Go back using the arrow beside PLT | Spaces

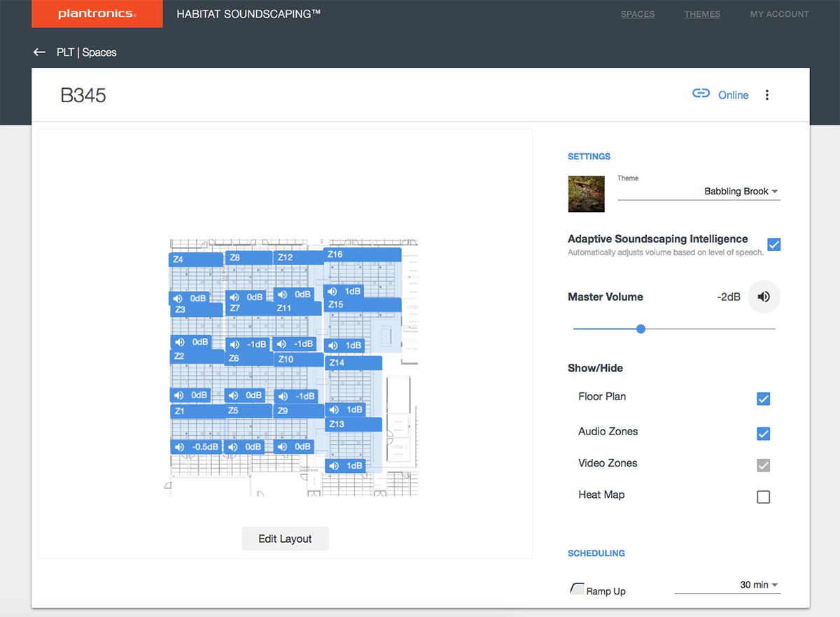pos(39,52)
